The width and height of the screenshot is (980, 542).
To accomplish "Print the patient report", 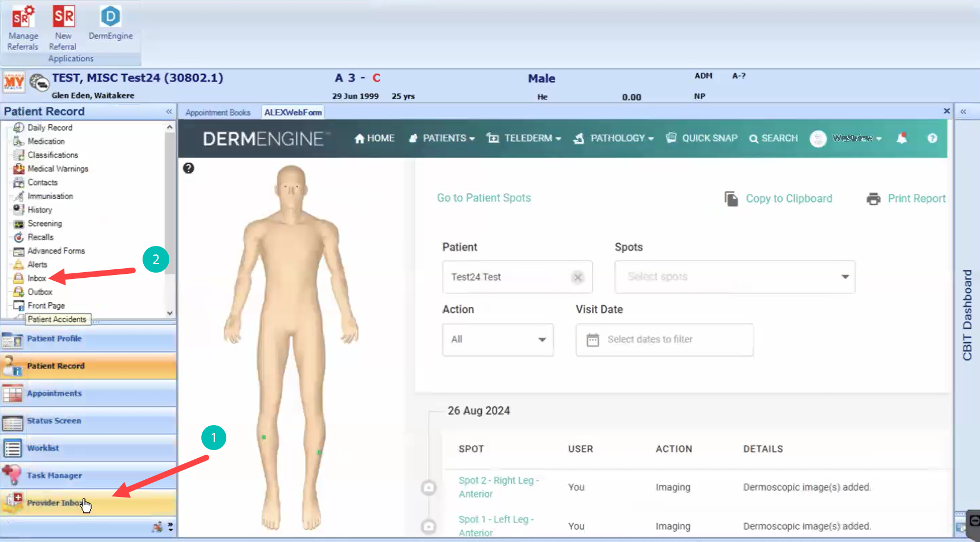I will click(x=906, y=199).
